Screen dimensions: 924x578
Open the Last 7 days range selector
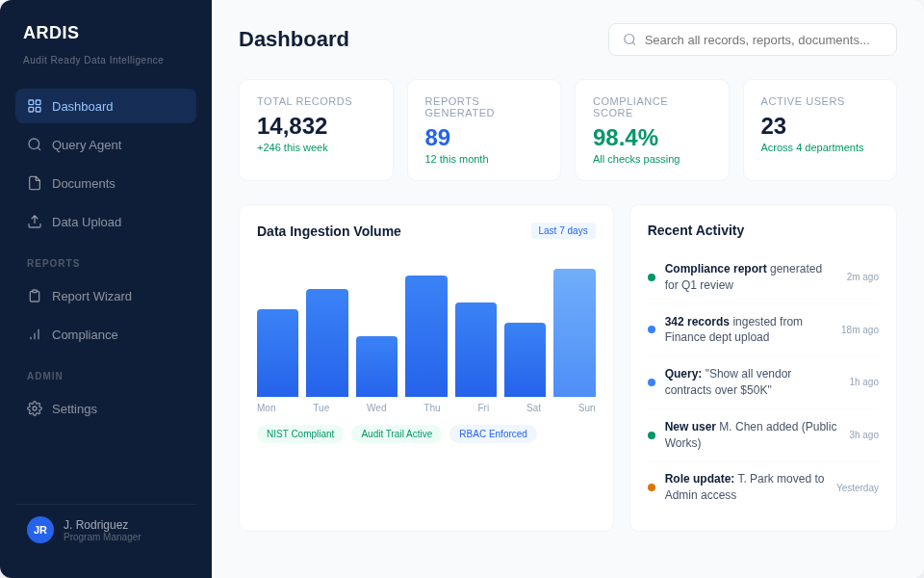click(562, 231)
